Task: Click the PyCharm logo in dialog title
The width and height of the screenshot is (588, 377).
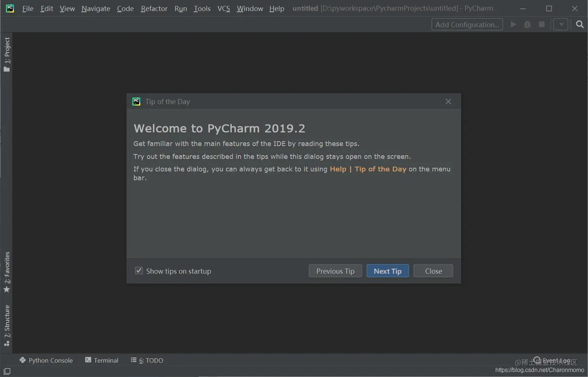Action: (136, 102)
